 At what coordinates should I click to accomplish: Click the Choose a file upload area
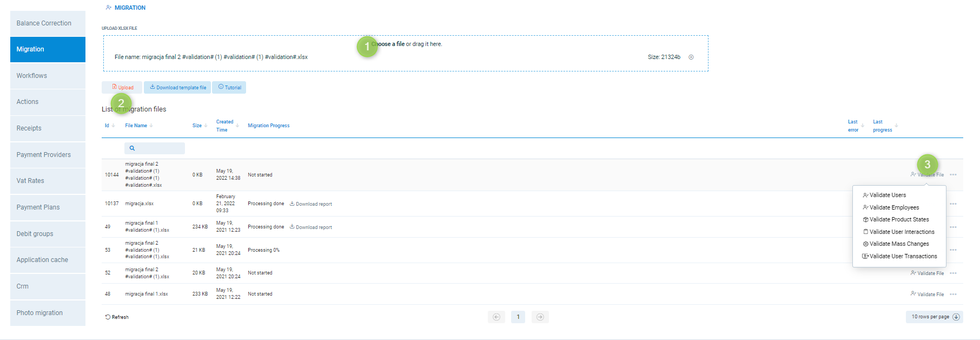406,44
